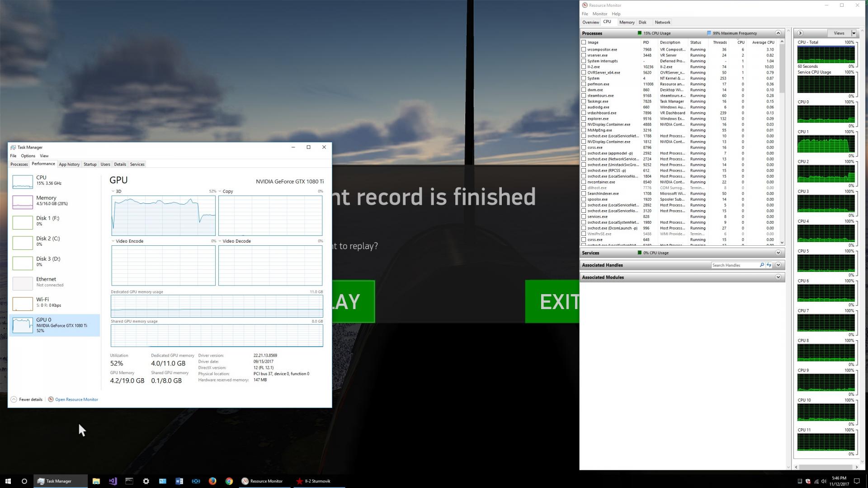868x488 pixels.
Task: Check the vrcompositor.exe process checkbox
Action: coord(584,50)
